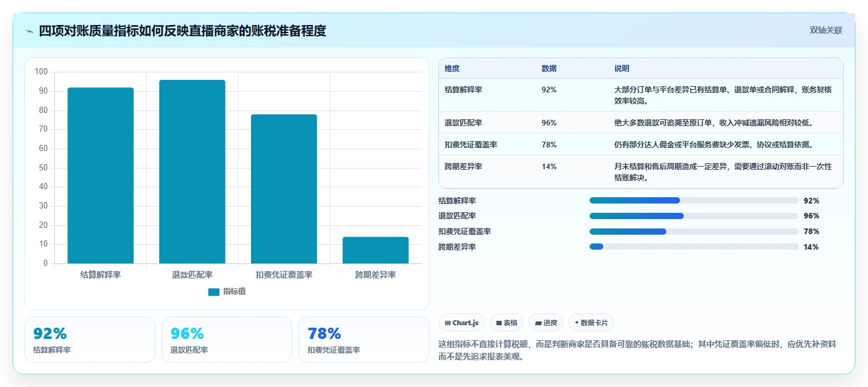The image size is (868, 387).
Task: Click the 结算解释率 label in the progress list
Action: tap(457, 201)
